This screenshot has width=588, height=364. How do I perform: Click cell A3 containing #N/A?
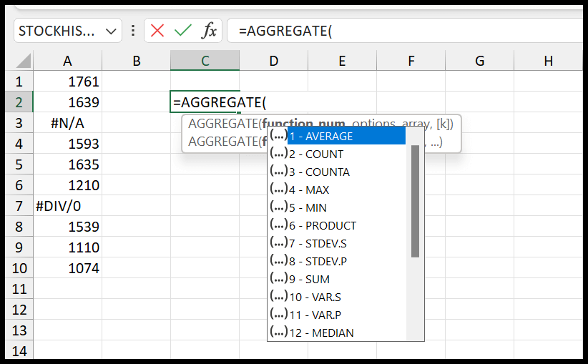click(67, 123)
